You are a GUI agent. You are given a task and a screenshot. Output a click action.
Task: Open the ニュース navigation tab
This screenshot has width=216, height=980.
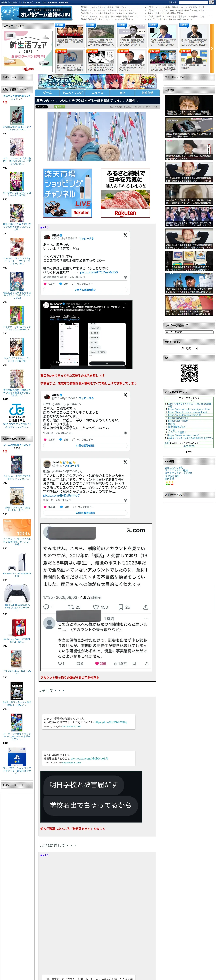[97, 93]
